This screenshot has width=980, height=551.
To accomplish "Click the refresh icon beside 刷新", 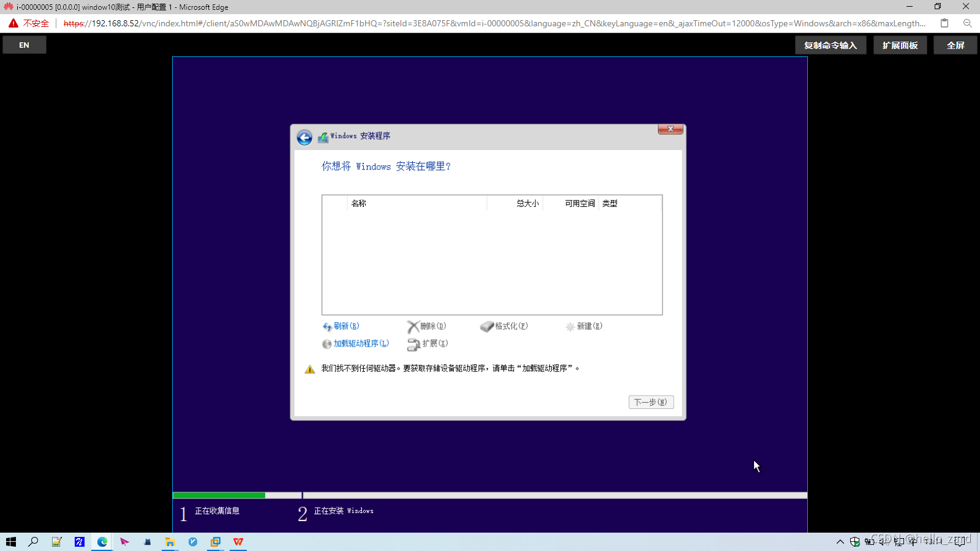I will point(327,327).
